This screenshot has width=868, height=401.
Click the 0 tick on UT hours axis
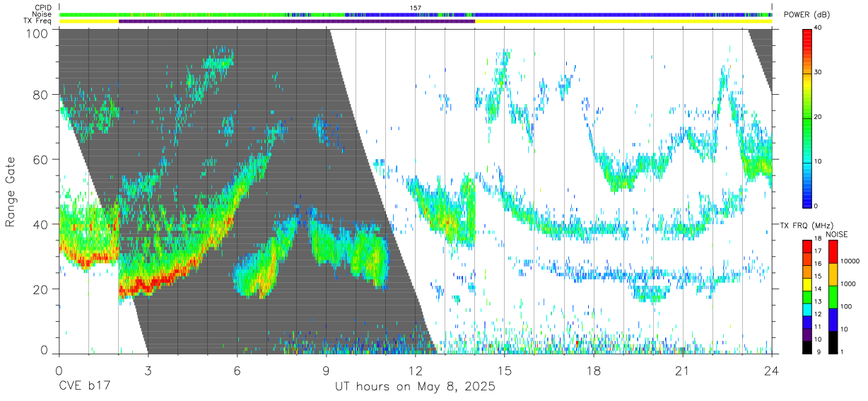[x=59, y=371]
